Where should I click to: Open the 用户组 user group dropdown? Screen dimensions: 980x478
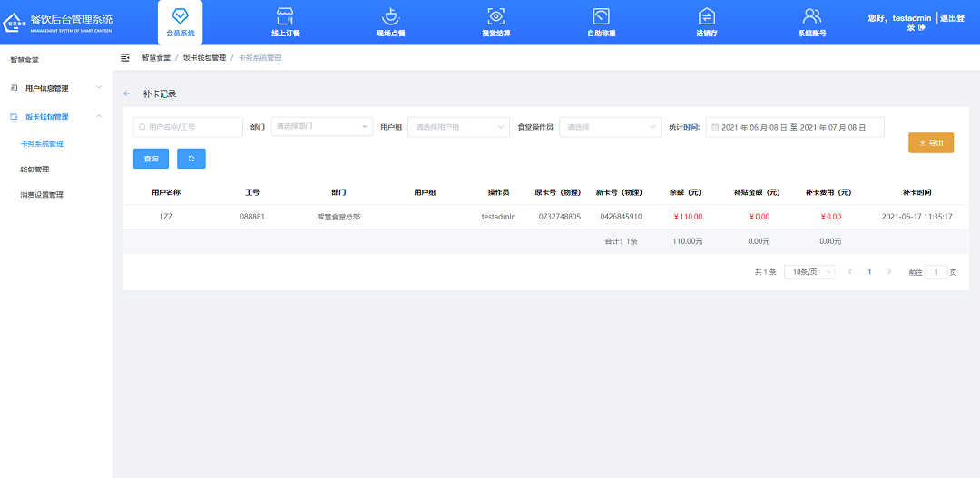click(x=458, y=127)
